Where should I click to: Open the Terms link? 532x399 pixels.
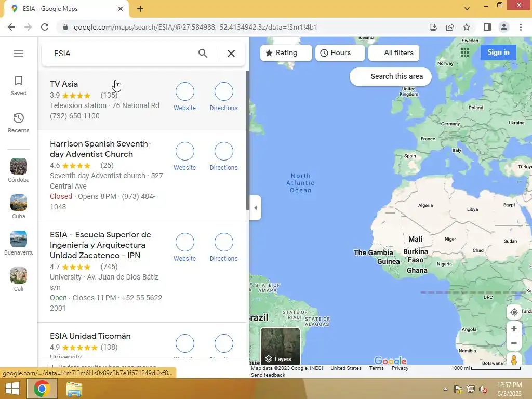point(376,368)
